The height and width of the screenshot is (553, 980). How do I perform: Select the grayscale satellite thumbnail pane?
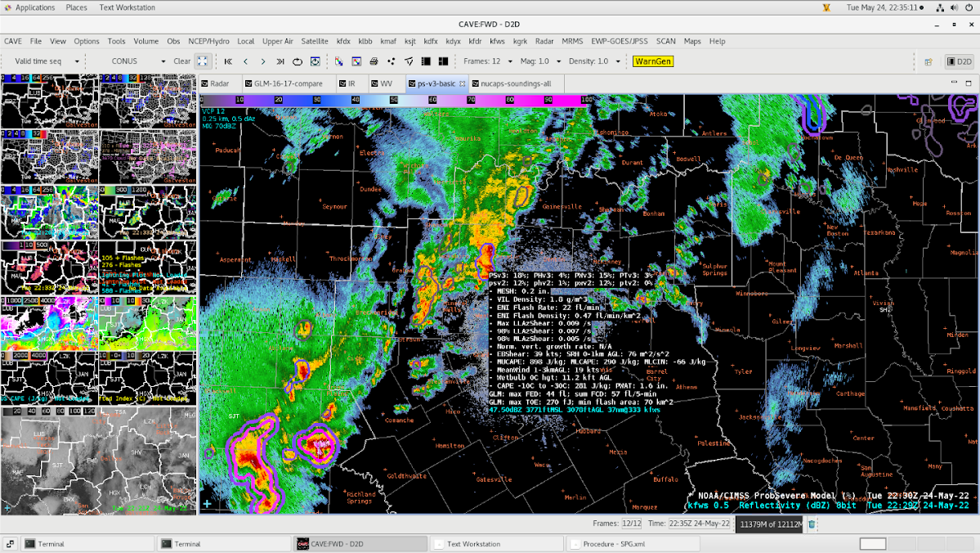pos(98,461)
